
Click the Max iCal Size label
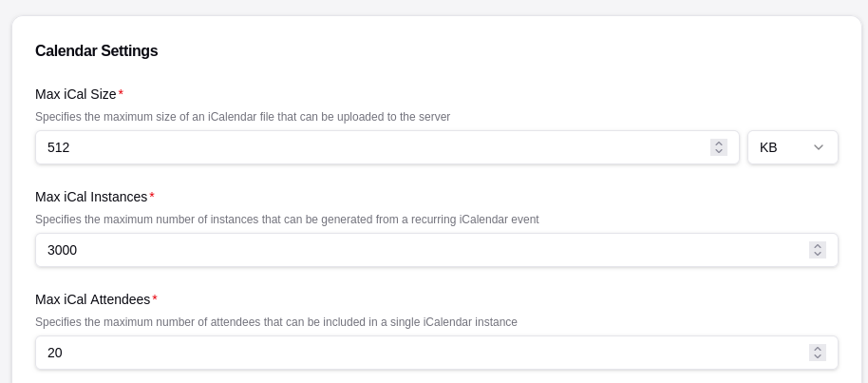tap(76, 94)
